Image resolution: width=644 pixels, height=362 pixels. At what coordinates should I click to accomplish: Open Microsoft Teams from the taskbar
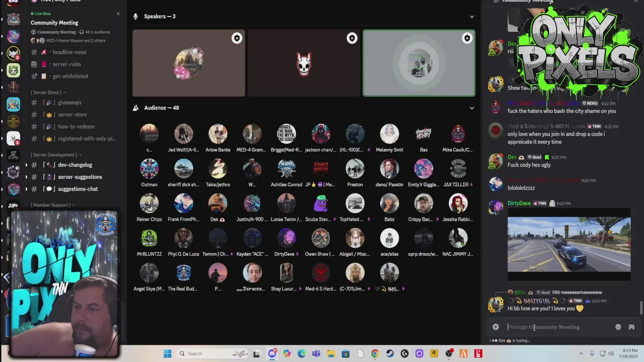coord(316,353)
